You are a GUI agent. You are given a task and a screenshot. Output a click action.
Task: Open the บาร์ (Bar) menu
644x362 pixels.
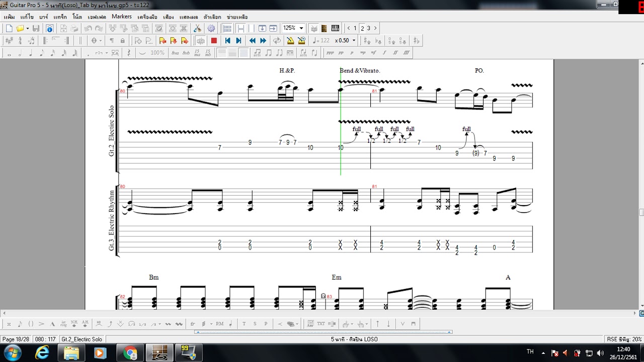point(44,17)
